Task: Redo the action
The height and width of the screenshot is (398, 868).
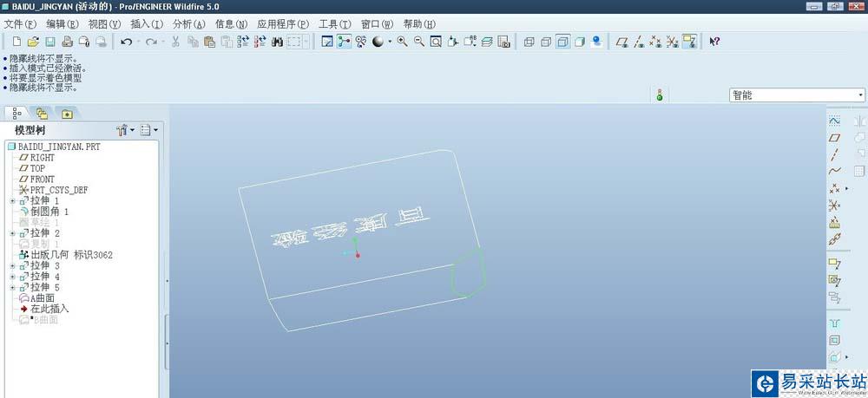Action: point(150,42)
